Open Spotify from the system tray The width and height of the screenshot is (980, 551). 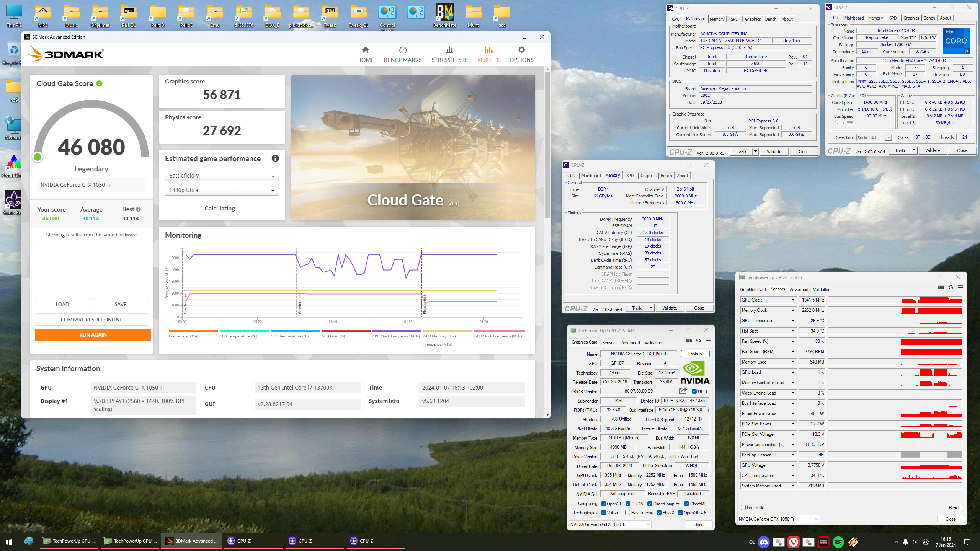coord(838,542)
